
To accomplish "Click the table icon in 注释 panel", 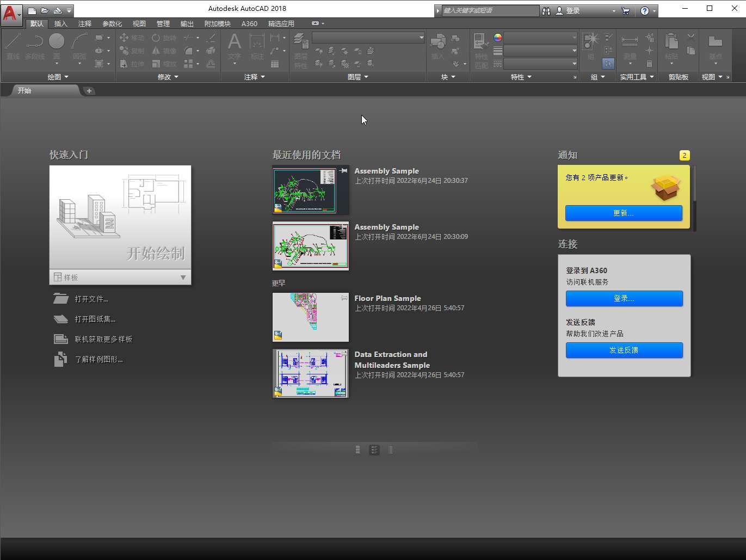I will pos(275,64).
